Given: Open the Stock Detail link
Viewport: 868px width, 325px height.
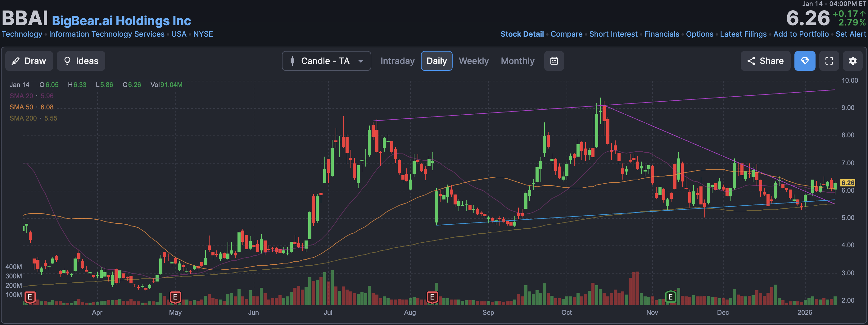Looking at the screenshot, I should tap(522, 34).
